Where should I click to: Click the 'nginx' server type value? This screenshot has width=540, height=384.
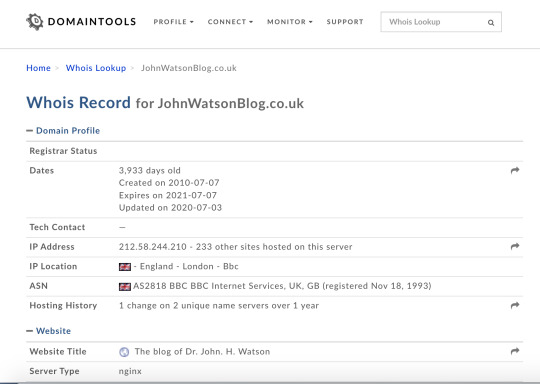point(130,371)
